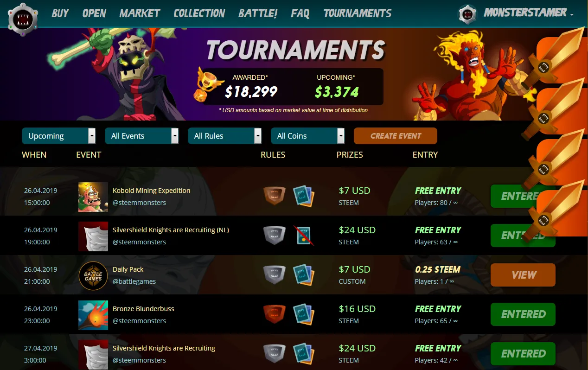Click the Create Event button

(x=396, y=136)
